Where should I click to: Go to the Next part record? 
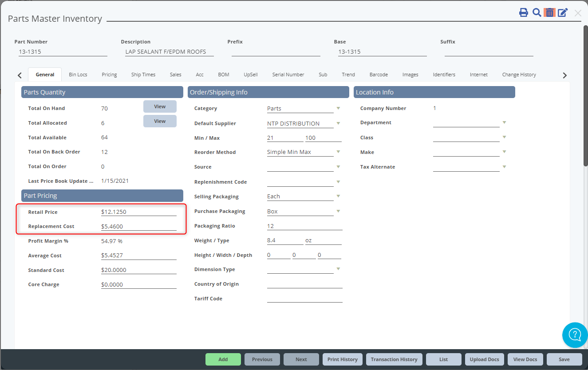click(x=301, y=359)
